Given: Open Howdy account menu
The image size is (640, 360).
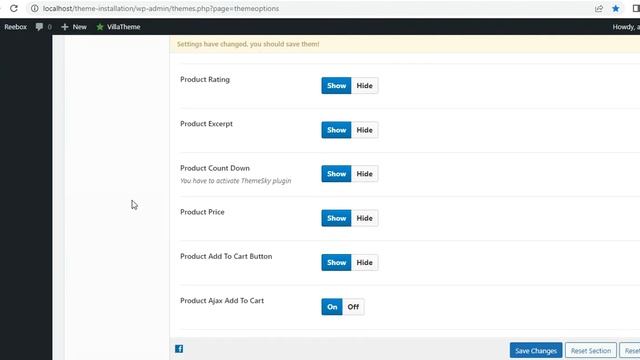Looking at the screenshot, I should point(626,27).
